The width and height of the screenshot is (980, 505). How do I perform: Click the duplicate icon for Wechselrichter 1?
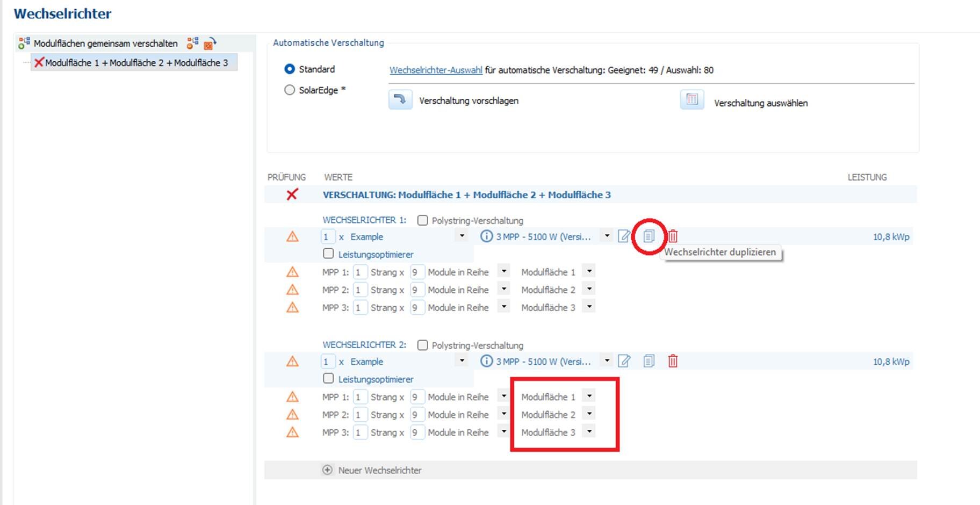pyautogui.click(x=648, y=236)
